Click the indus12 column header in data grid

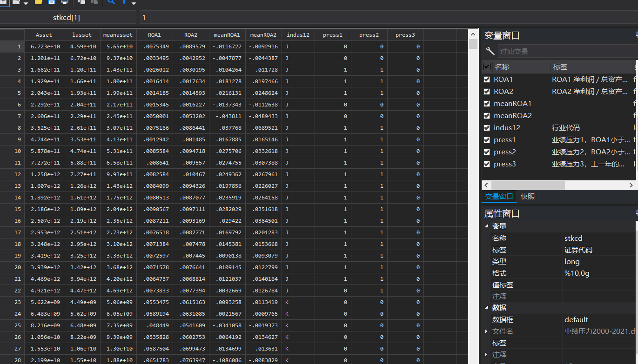298,35
